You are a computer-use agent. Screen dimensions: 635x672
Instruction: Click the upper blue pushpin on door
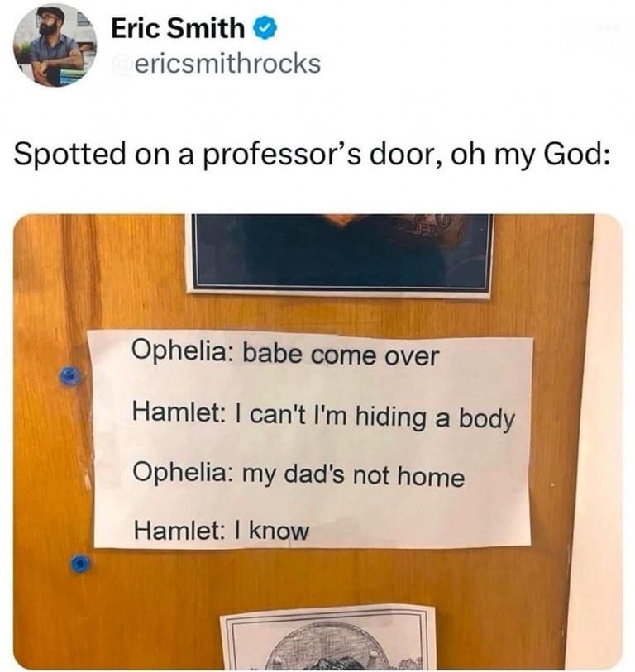tap(70, 376)
